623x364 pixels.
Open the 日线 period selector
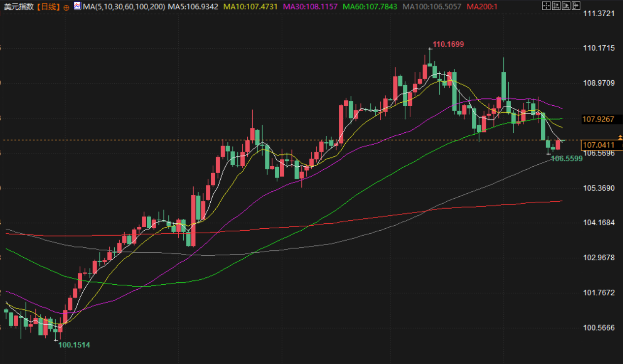click(48, 7)
